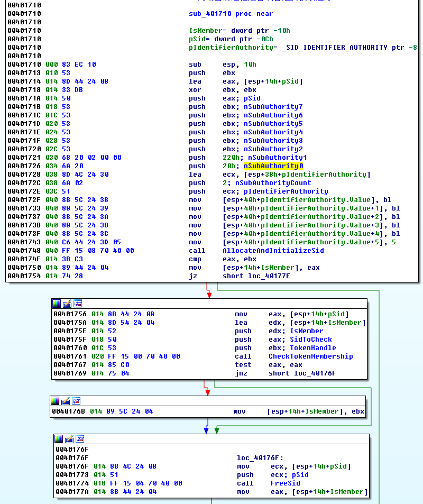
Task: Open the color palette on the IsMember assignment block
Action: tap(57, 401)
